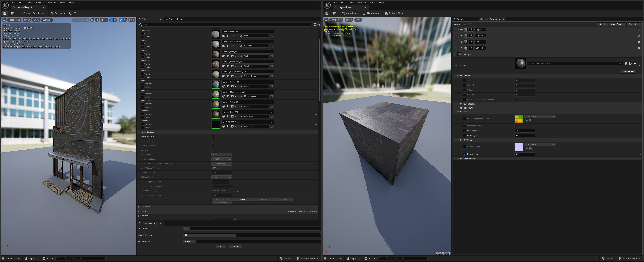The width and height of the screenshot is (644, 262).
Task: Collapse the Nanite Settings section
Action: click(x=139, y=132)
